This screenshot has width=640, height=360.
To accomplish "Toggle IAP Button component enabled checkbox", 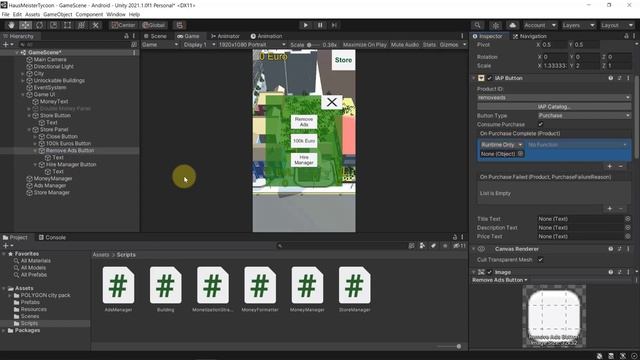I will click(x=489, y=78).
